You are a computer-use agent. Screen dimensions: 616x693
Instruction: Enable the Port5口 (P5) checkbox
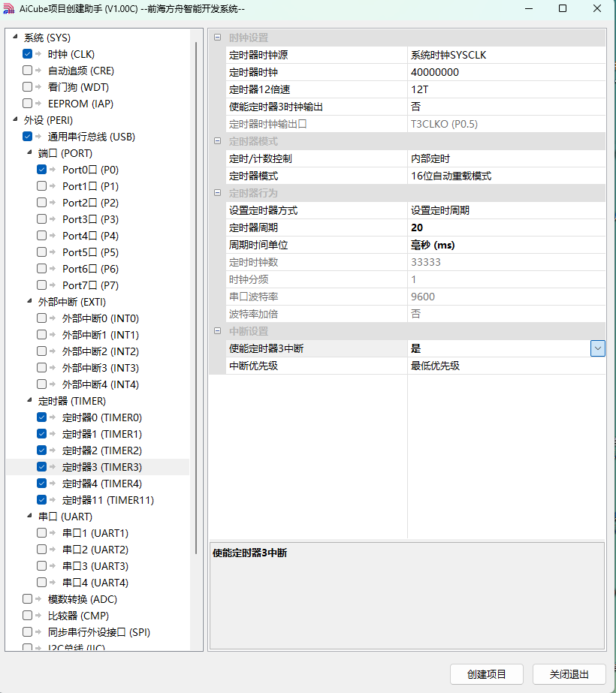pyautogui.click(x=41, y=252)
